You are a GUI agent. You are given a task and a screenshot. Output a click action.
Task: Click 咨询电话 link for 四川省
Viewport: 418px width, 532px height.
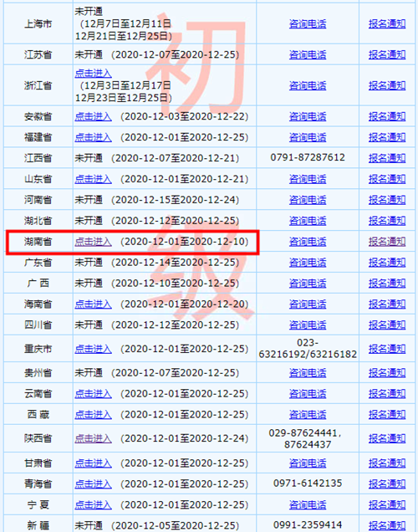pos(308,325)
